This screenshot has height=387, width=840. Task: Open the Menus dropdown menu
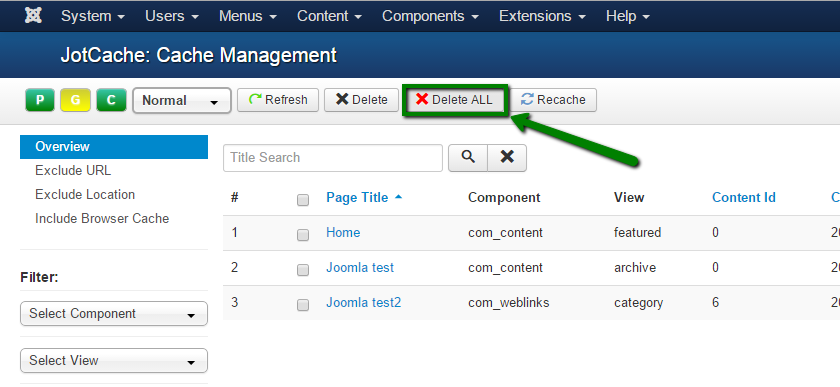click(248, 16)
